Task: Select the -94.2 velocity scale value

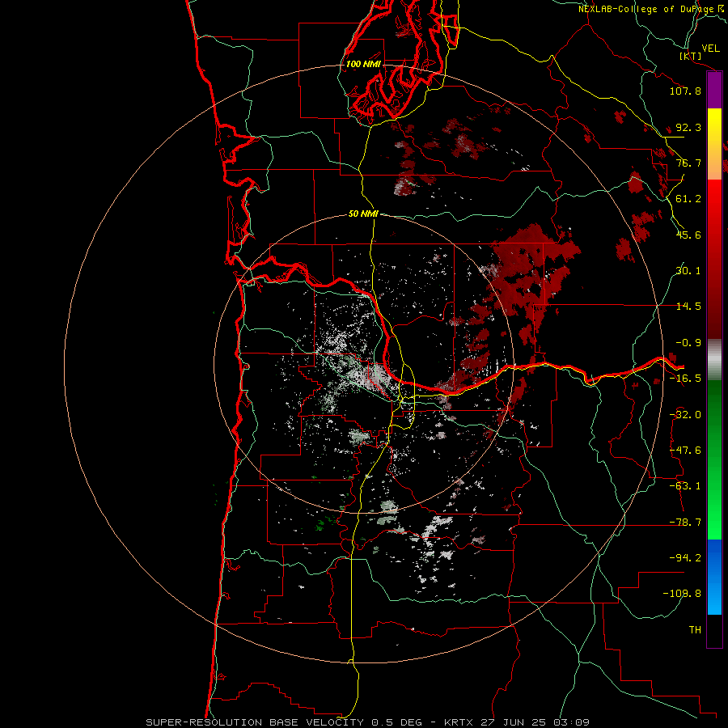Action: 685,557
